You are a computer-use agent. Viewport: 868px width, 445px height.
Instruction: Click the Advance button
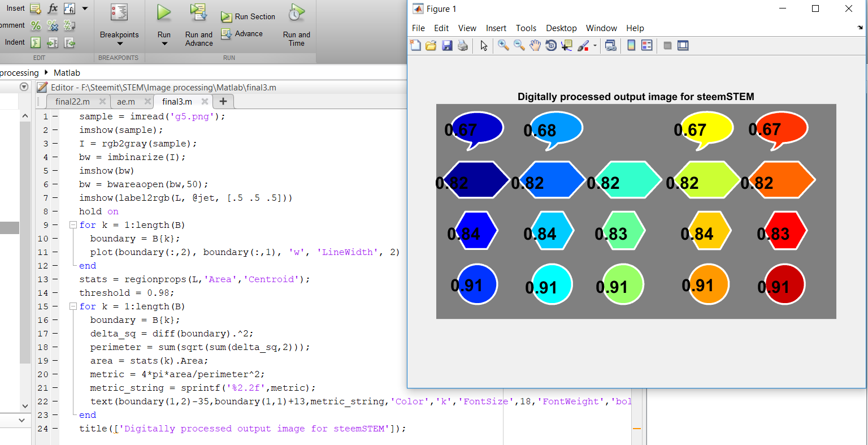242,34
